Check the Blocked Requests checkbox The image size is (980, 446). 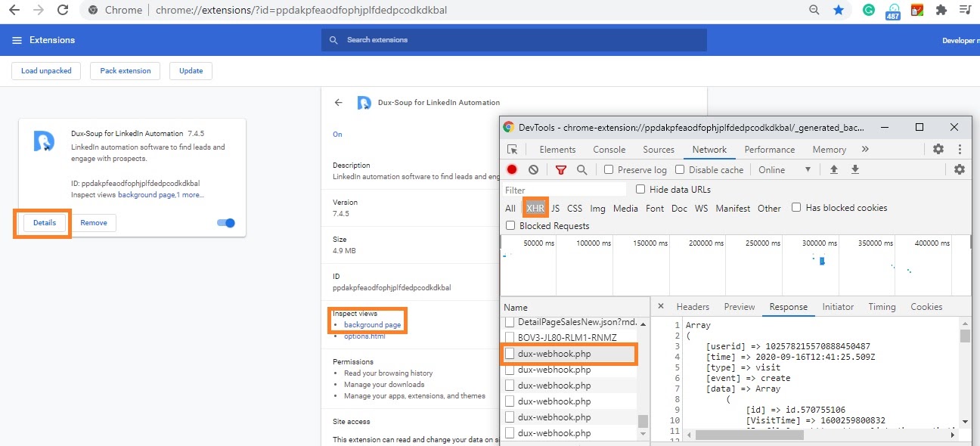(510, 225)
